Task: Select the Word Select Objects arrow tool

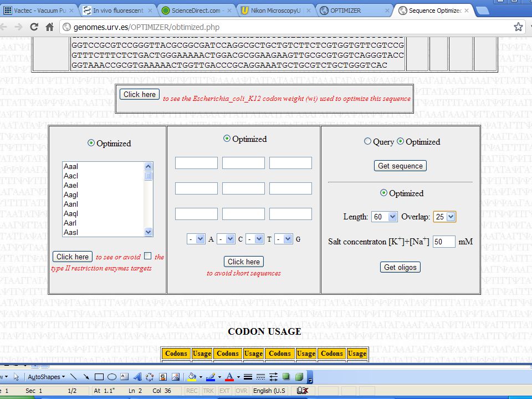Action: 16,377
